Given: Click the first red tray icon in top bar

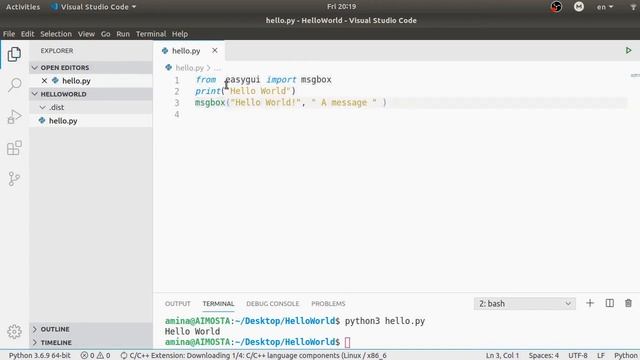Looking at the screenshot, I should (x=556, y=7).
